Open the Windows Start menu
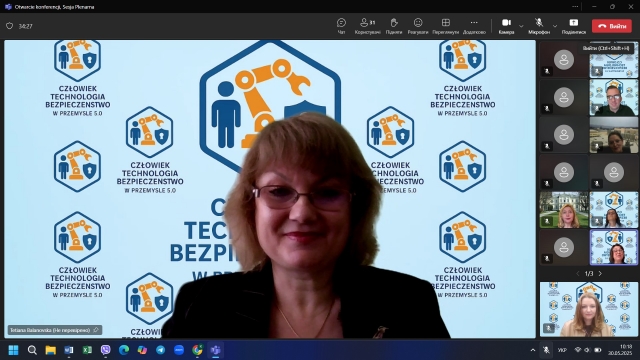This screenshot has width=640, height=360. tap(13, 350)
